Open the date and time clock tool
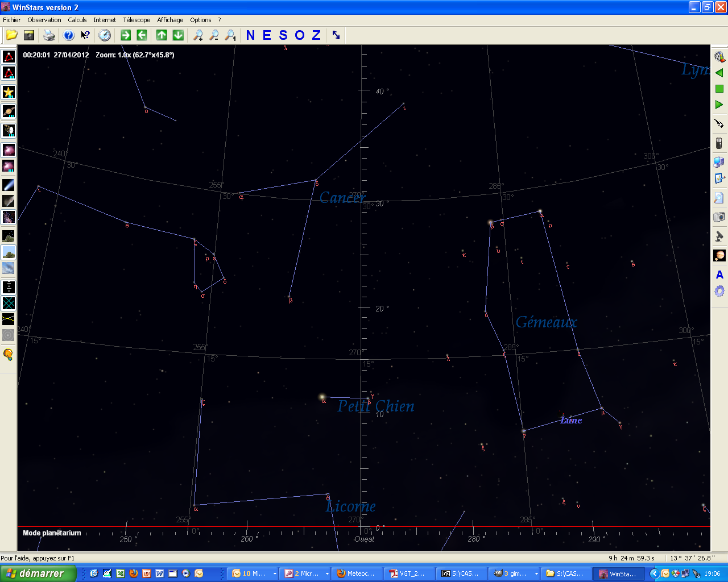Viewport: 728px width, 582px height. tap(105, 35)
